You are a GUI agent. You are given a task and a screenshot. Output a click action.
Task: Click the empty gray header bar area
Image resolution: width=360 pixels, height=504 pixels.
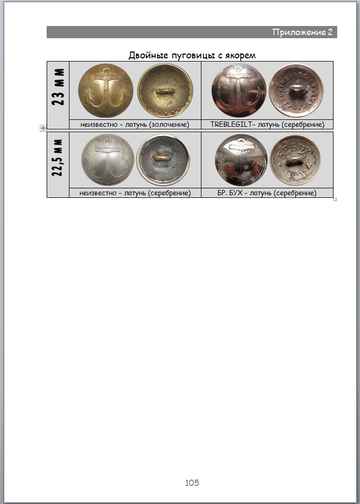158,32
